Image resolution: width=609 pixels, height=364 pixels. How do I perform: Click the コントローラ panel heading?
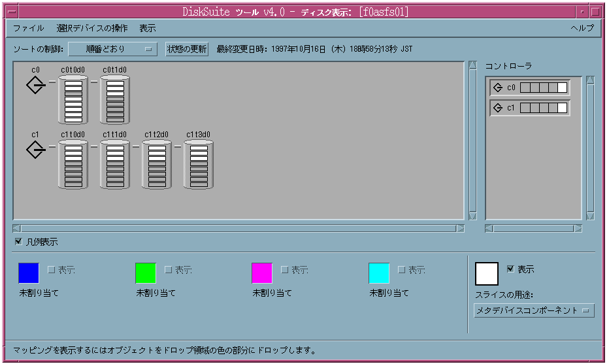pyautogui.click(x=508, y=67)
